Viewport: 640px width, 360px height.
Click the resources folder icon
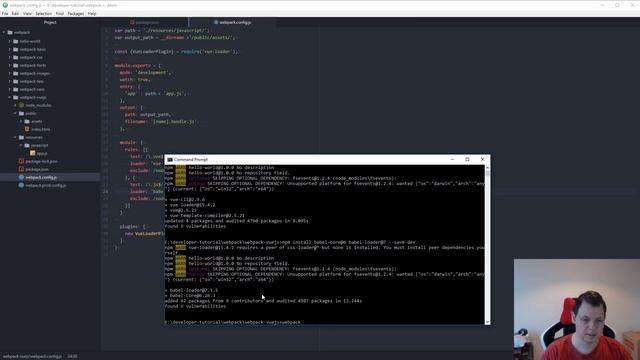click(x=21, y=138)
